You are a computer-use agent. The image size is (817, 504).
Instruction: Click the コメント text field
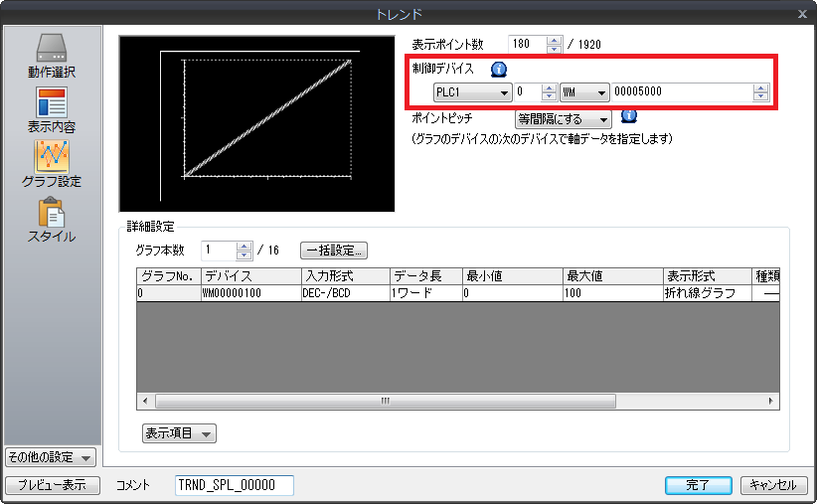tap(234, 485)
